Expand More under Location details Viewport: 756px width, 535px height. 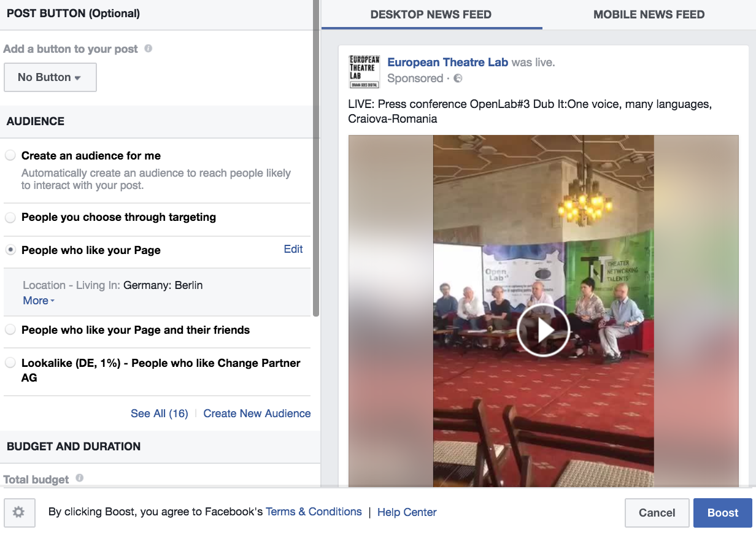(39, 301)
